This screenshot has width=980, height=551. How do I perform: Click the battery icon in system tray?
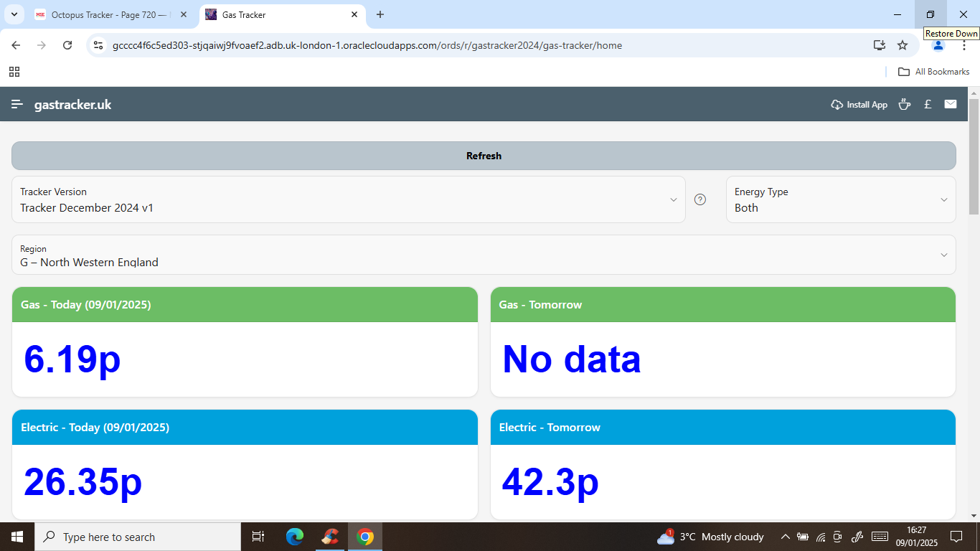803,537
